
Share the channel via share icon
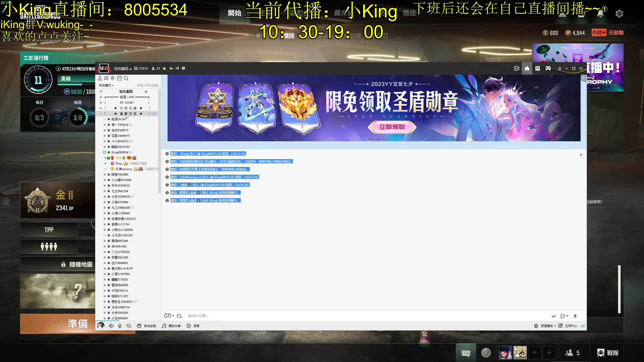(177, 68)
